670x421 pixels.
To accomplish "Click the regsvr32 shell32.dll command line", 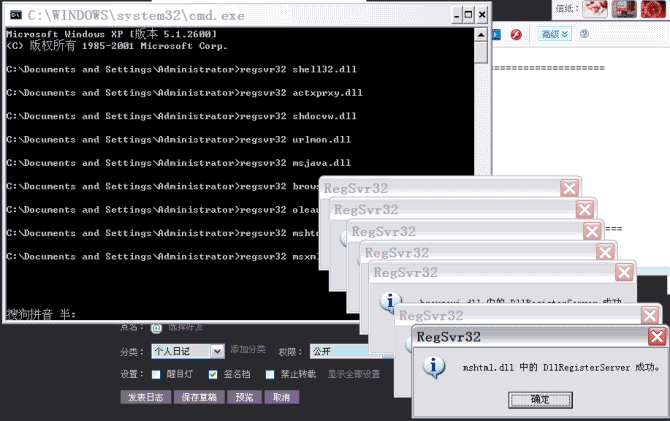I will tap(181, 69).
